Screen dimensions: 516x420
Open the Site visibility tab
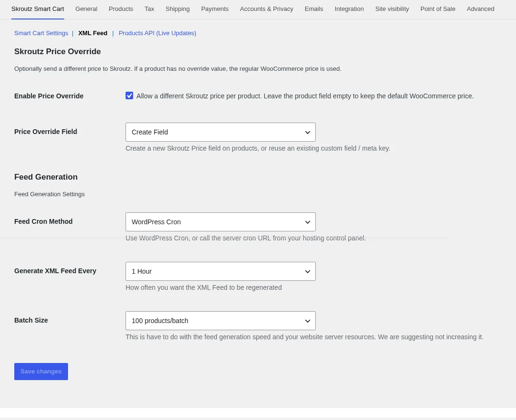392,9
